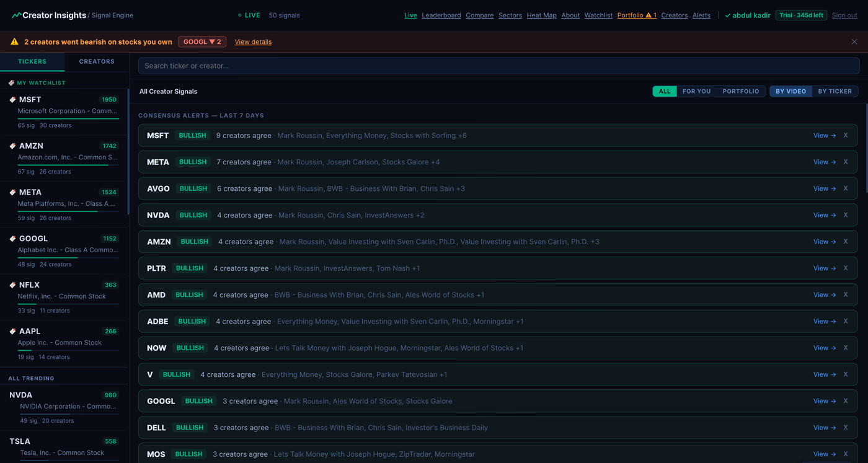The width and height of the screenshot is (868, 463).
Task: Dismiss the bearish alert banner with X
Action: (x=854, y=42)
